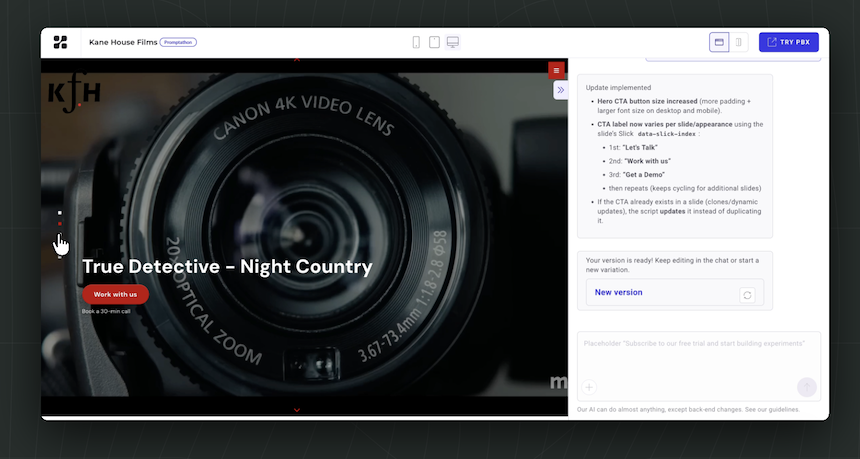
Task: Switch to mobile device preview
Action: pos(416,42)
